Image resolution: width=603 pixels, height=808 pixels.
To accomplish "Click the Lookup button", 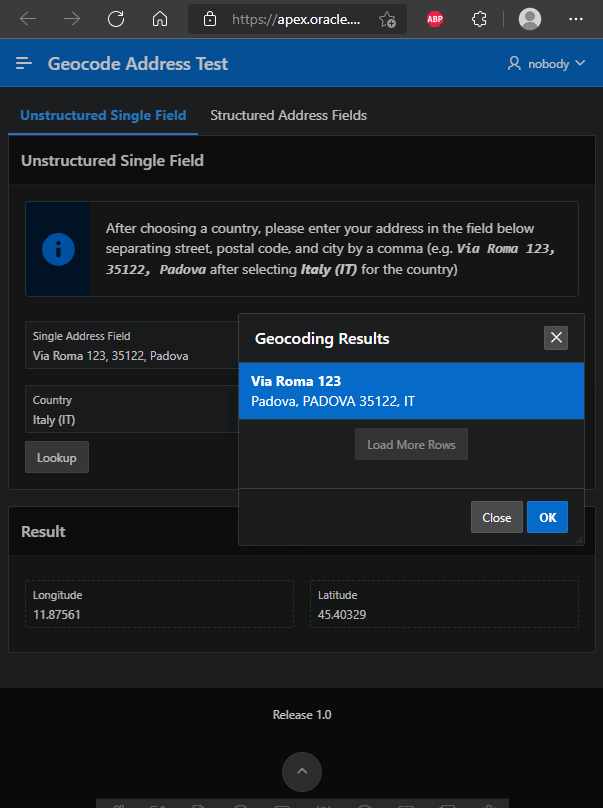I will (56, 457).
